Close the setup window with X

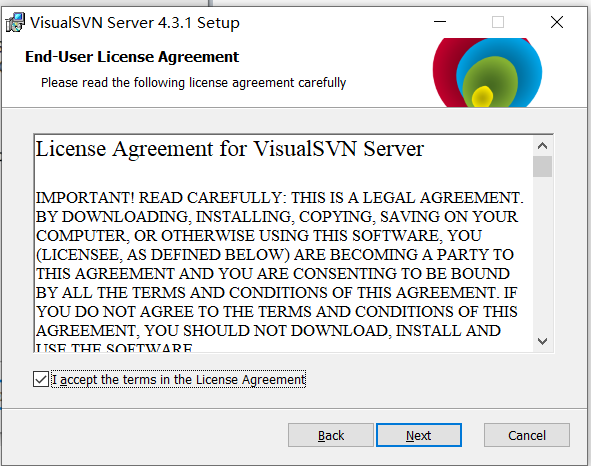(557, 22)
